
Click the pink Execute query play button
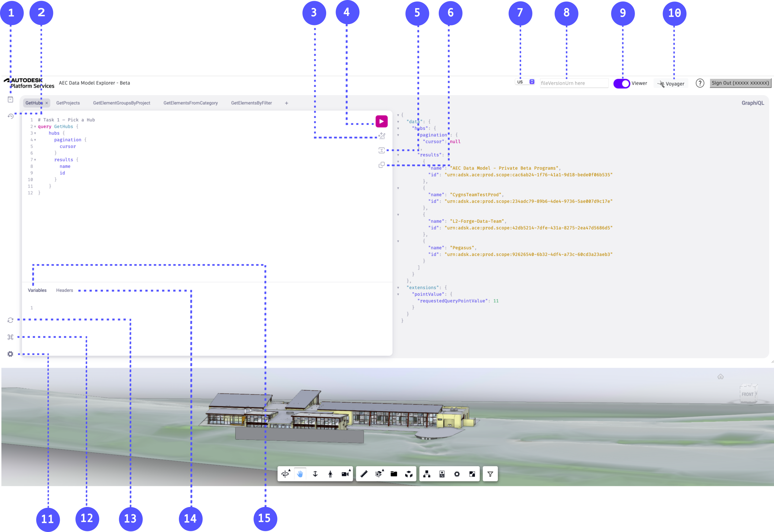(381, 121)
